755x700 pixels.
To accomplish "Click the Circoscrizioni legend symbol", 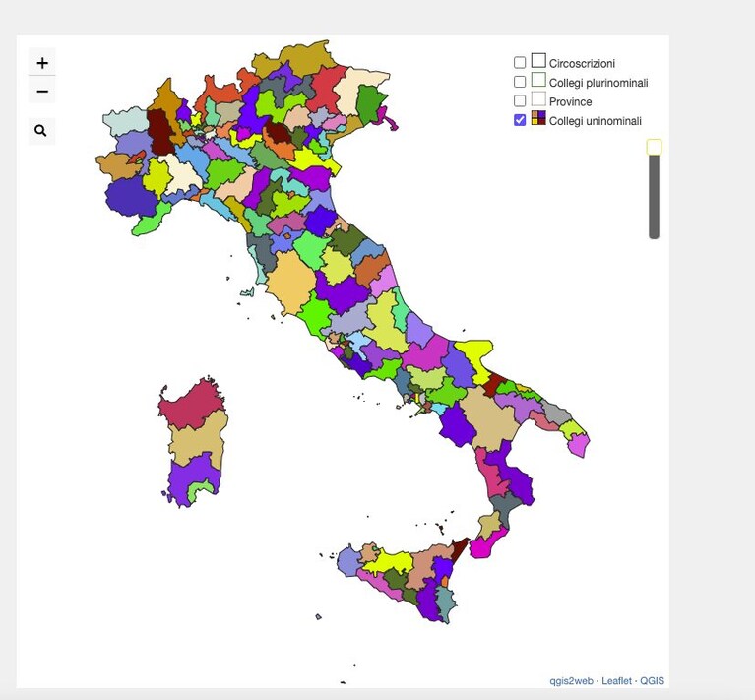I will [x=538, y=61].
